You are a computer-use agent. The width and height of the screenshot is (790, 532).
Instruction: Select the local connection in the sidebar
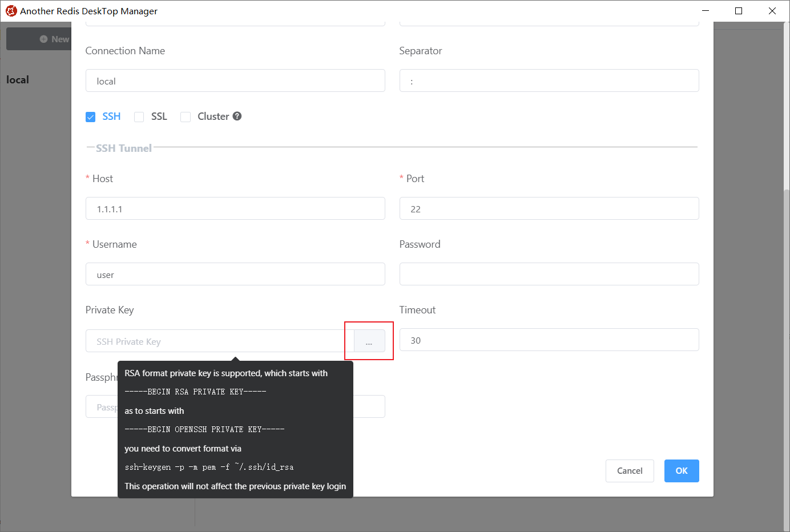click(x=17, y=79)
